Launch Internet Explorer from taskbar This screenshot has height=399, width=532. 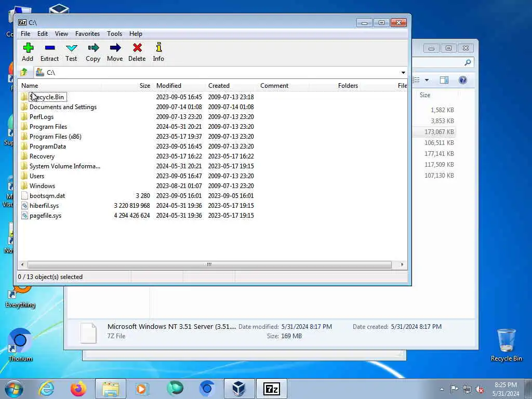pos(46,389)
